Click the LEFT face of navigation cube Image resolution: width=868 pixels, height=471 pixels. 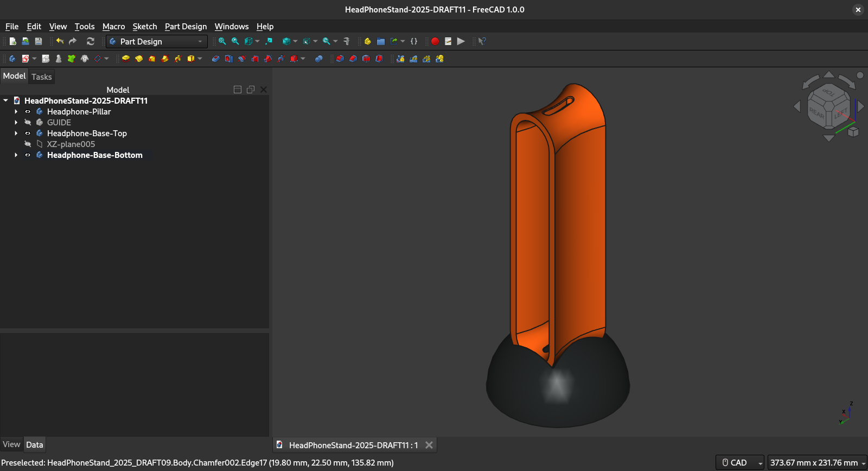pos(840,114)
